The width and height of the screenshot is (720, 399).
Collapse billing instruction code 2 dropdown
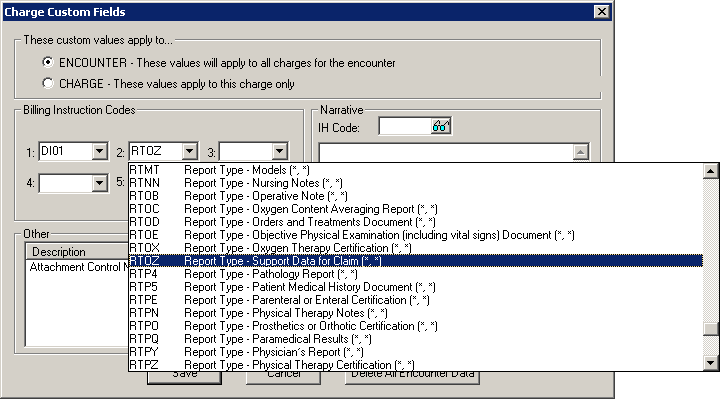pyautogui.click(x=189, y=151)
